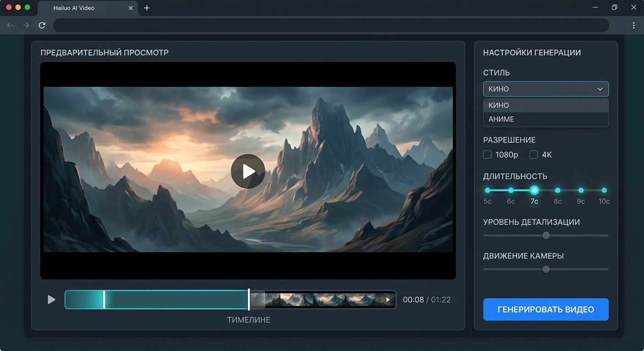Click small play arrow at filmstrip end
Viewport: 644px width, 351px height.
388,300
